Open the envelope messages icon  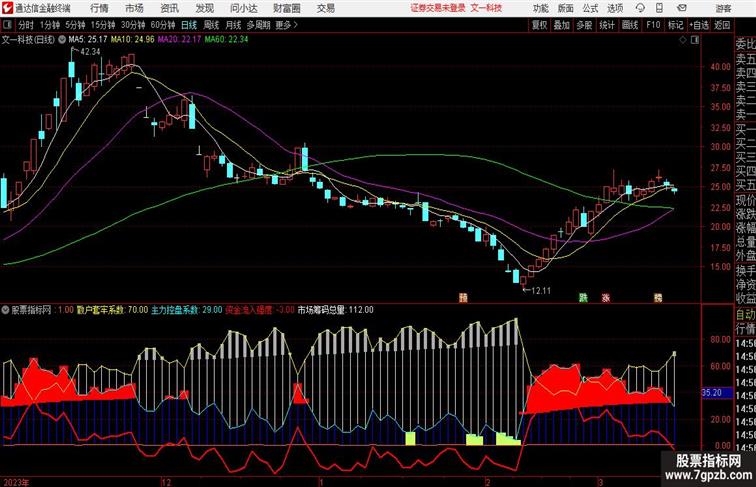pyautogui.click(x=682, y=8)
